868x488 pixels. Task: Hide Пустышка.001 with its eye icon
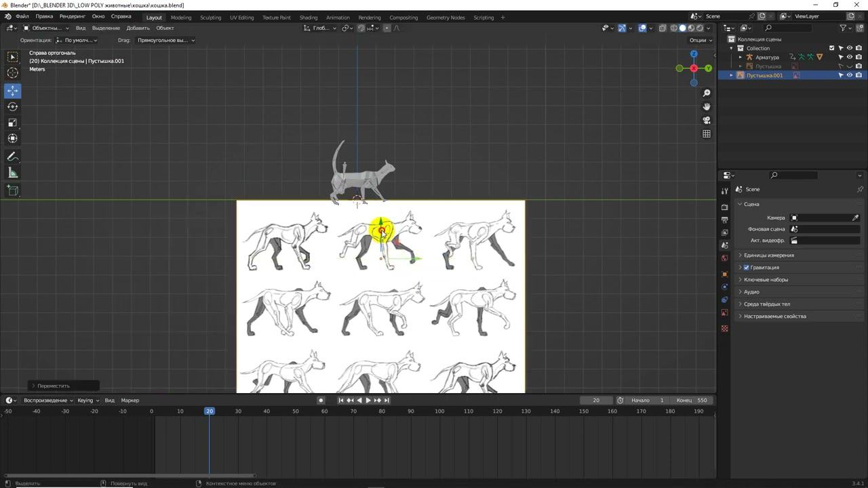[x=850, y=75]
